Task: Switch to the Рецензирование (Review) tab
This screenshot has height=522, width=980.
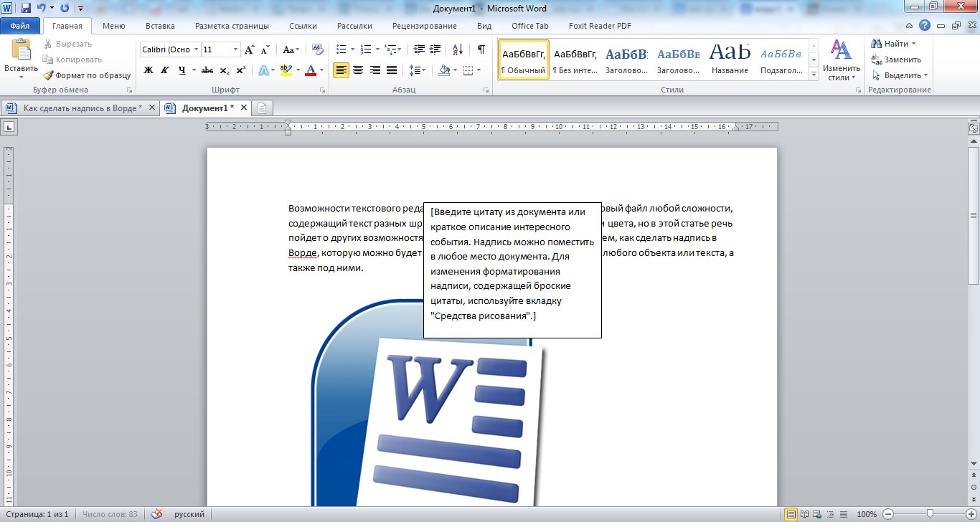Action: click(425, 26)
